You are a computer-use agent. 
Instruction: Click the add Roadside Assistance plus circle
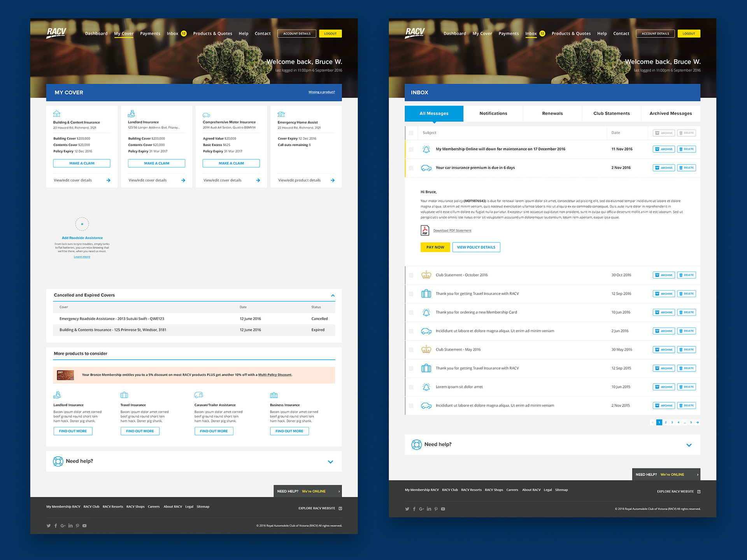(82, 224)
